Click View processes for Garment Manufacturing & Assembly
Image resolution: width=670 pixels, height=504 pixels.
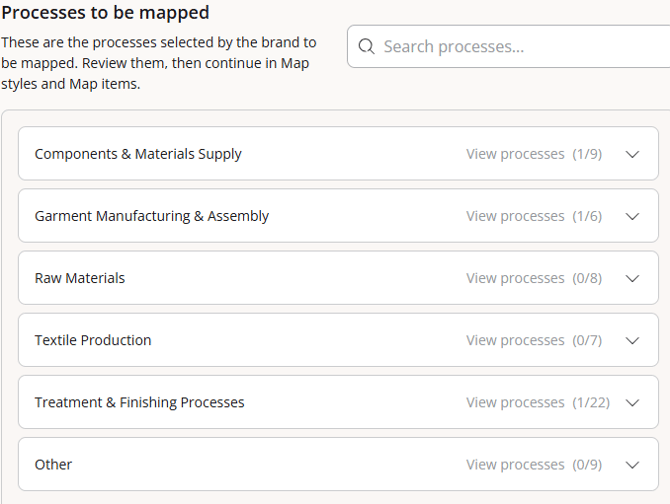[515, 216]
